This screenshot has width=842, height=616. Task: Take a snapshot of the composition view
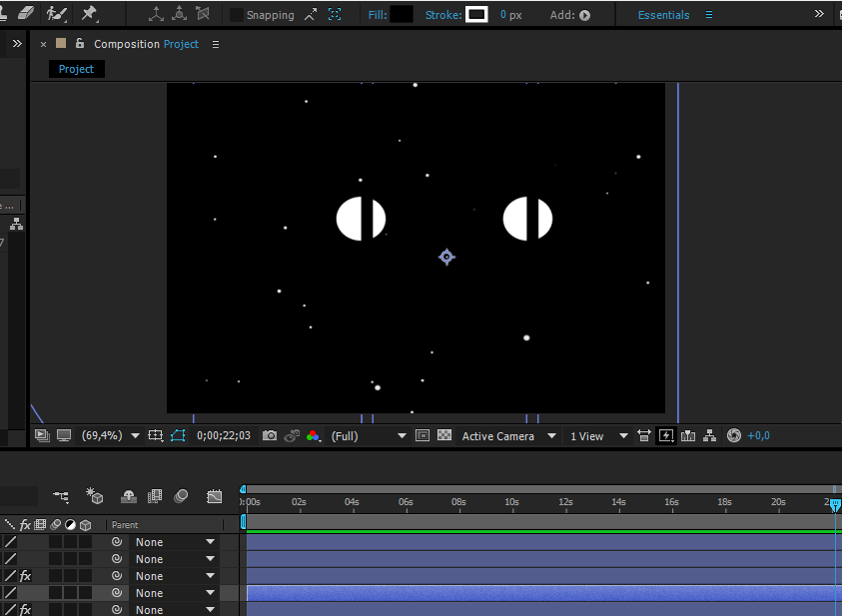tap(268, 435)
